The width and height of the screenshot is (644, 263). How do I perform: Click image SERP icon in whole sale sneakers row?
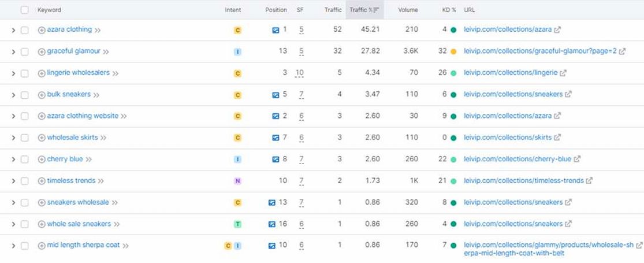tap(272, 224)
